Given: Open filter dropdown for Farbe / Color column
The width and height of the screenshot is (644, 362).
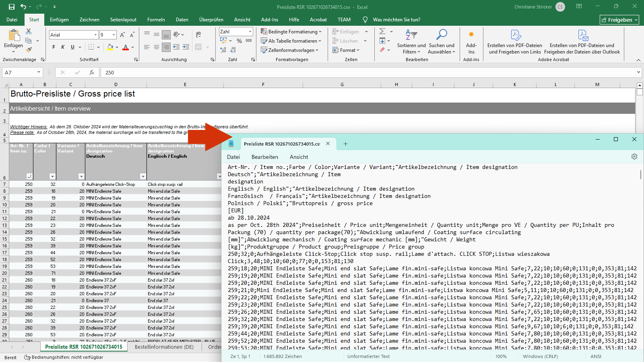Looking at the screenshot, I should pyautogui.click(x=52, y=177).
